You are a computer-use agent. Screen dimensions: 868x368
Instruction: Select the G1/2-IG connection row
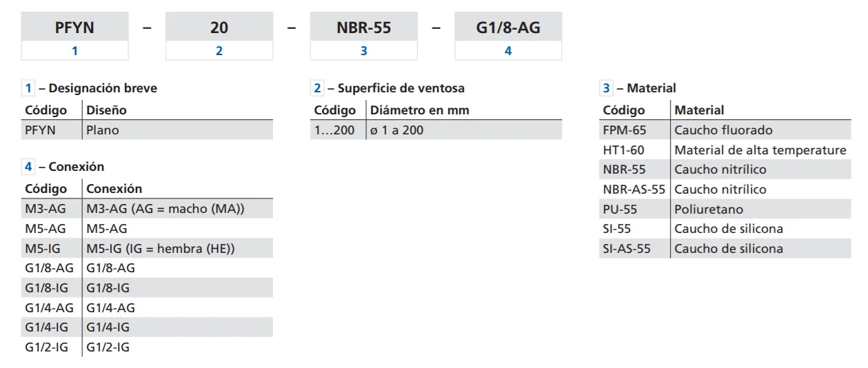pos(147,347)
